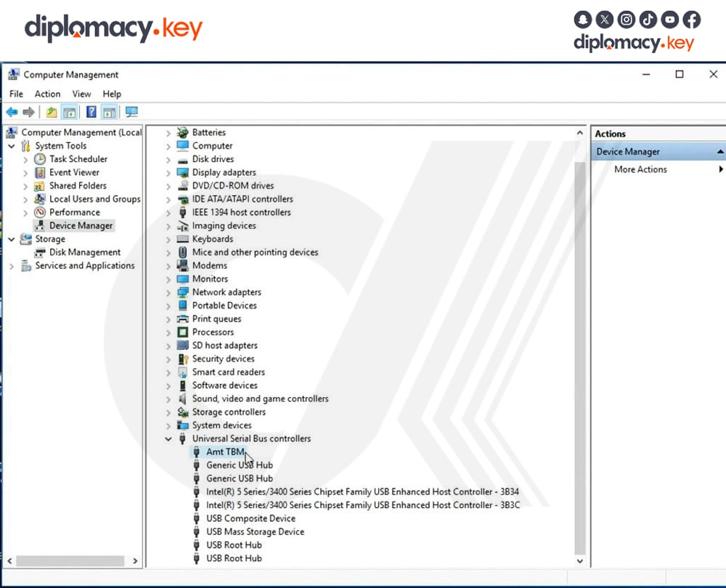Click More Actions in the Actions pane
This screenshot has height=588, width=726.
coord(640,169)
